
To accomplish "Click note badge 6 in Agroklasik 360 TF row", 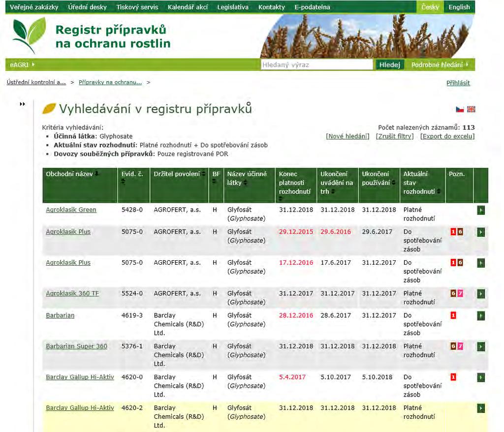I will click(x=453, y=293).
